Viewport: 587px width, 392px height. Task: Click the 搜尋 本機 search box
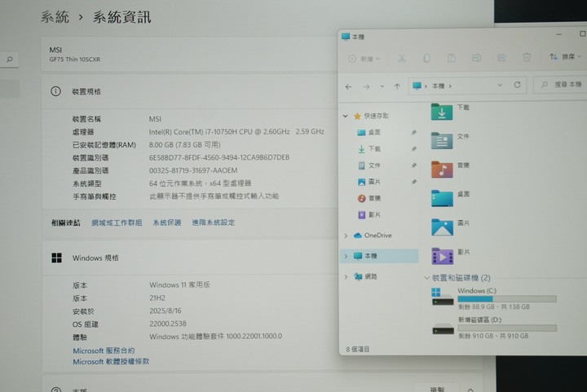tap(560, 85)
